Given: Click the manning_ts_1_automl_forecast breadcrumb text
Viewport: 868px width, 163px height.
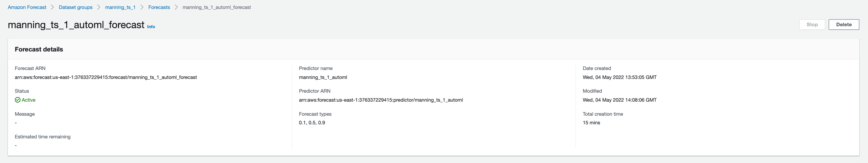Looking at the screenshot, I should tap(217, 7).
